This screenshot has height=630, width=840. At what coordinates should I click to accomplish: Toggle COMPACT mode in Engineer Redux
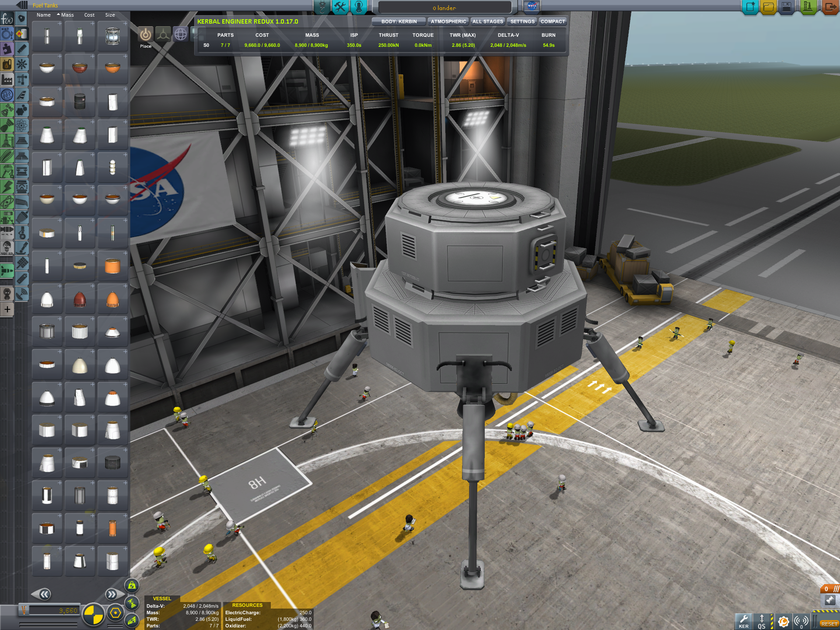click(553, 21)
